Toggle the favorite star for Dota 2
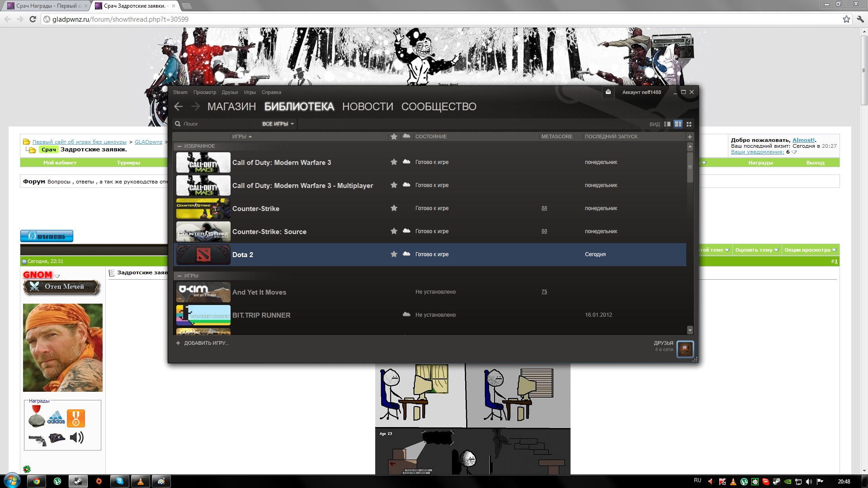Image resolution: width=868 pixels, height=488 pixels. (394, 254)
